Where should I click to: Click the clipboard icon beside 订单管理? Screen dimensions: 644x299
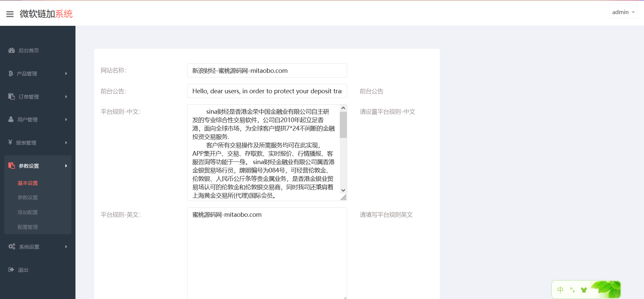tap(12, 96)
